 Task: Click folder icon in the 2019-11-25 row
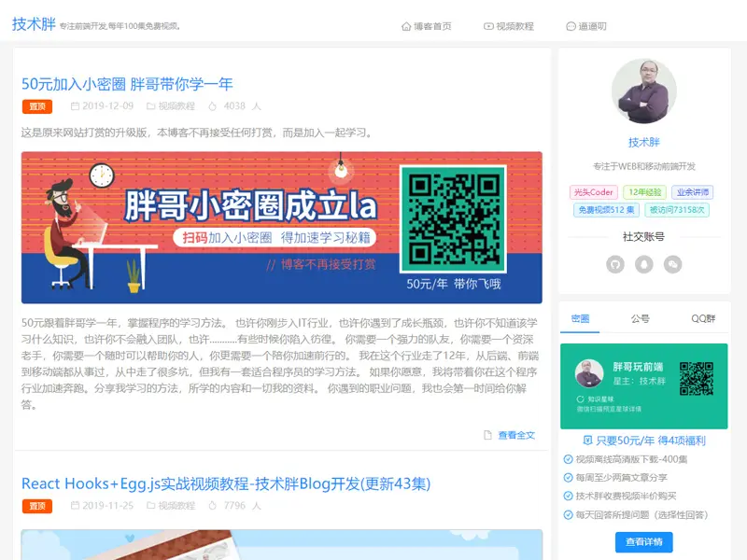[x=151, y=506]
